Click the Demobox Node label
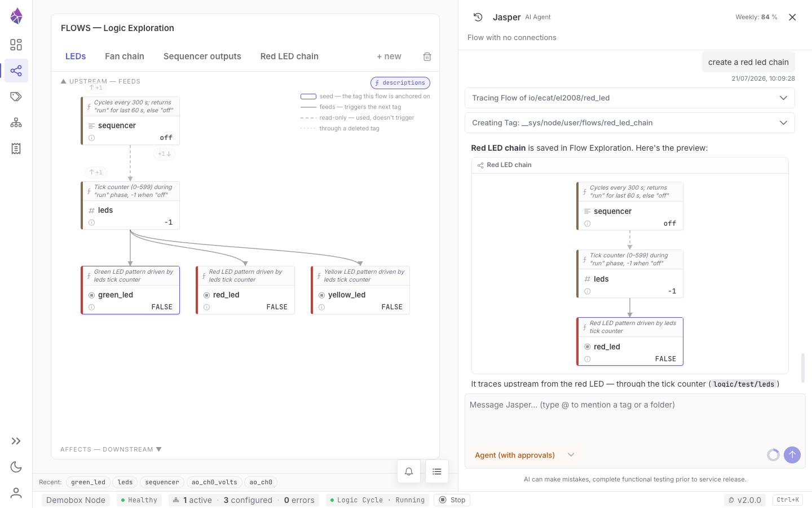Image resolution: width=812 pixels, height=508 pixels. click(x=76, y=500)
